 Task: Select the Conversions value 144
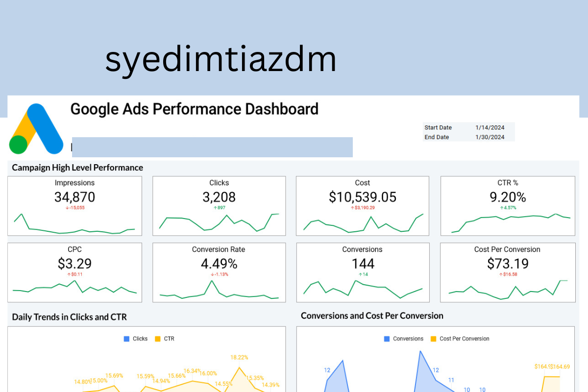363,264
